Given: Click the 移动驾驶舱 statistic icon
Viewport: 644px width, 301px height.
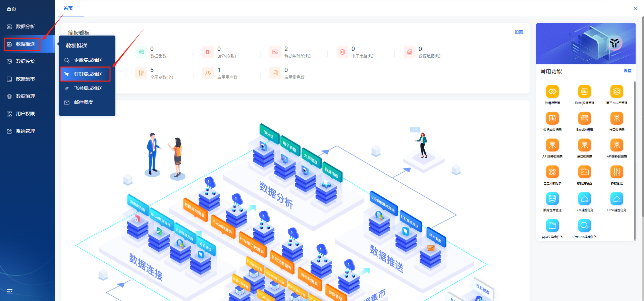Looking at the screenshot, I should tap(275, 52).
